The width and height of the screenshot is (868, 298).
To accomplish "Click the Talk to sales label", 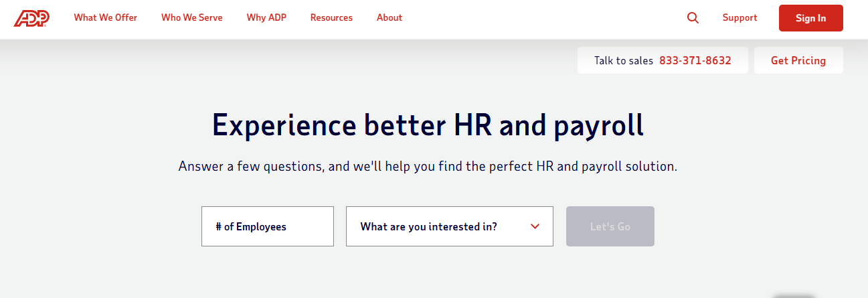I will pos(624,60).
